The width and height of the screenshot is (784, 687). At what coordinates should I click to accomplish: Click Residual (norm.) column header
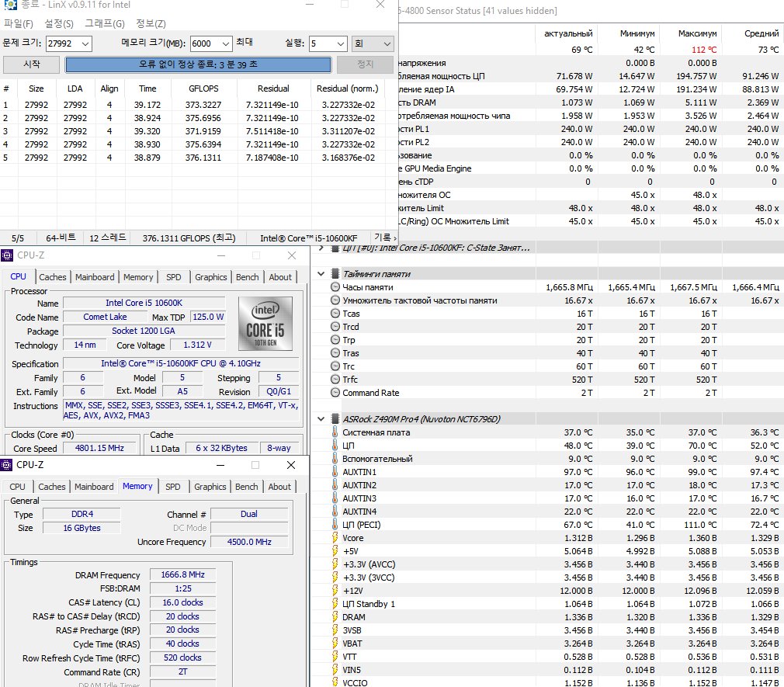pyautogui.click(x=347, y=88)
